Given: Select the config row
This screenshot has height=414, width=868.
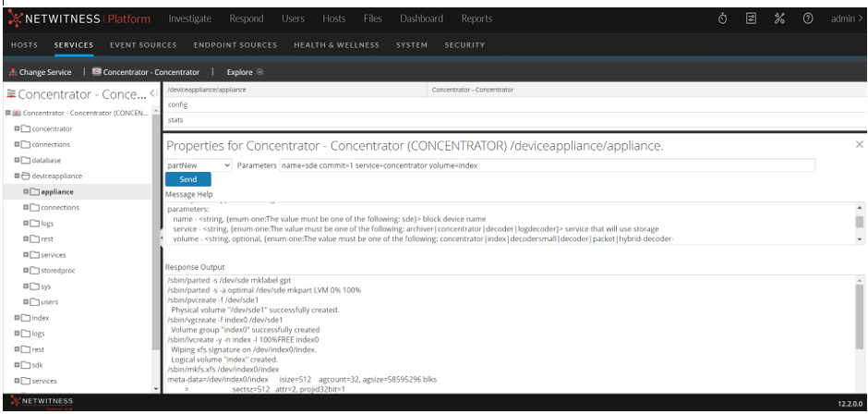Looking at the screenshot, I should click(515, 104).
